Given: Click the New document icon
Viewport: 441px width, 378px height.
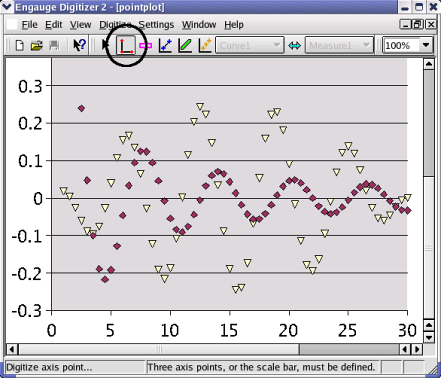Looking at the screenshot, I should (20, 45).
